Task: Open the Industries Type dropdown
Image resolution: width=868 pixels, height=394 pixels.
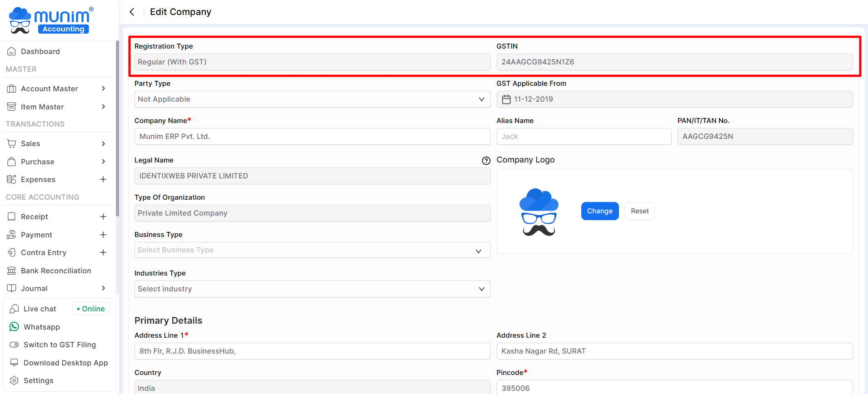Action: (312, 289)
